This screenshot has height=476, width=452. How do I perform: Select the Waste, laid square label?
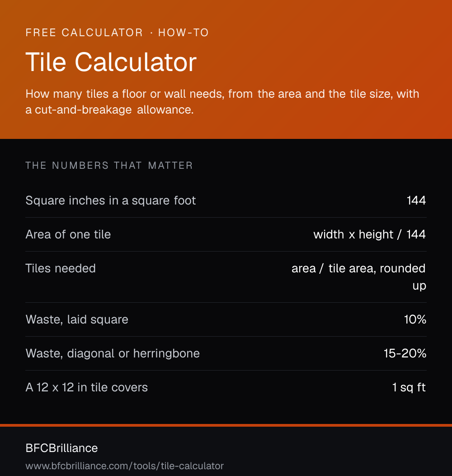(77, 319)
